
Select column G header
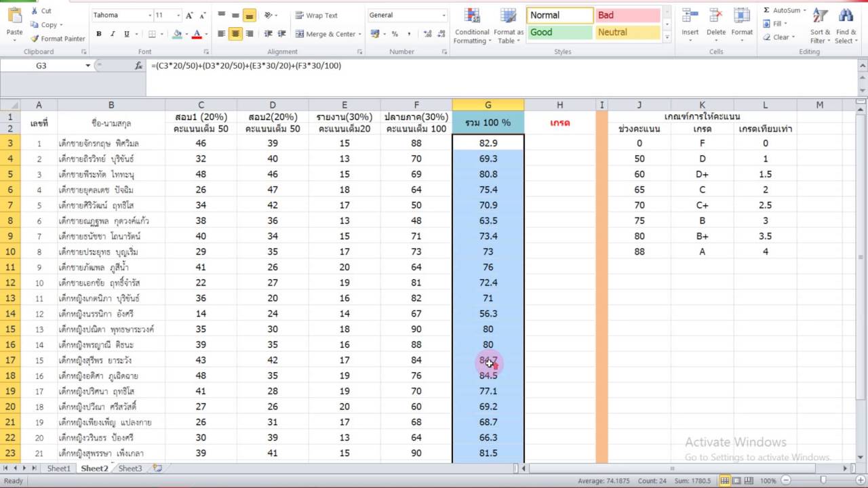[488, 105]
